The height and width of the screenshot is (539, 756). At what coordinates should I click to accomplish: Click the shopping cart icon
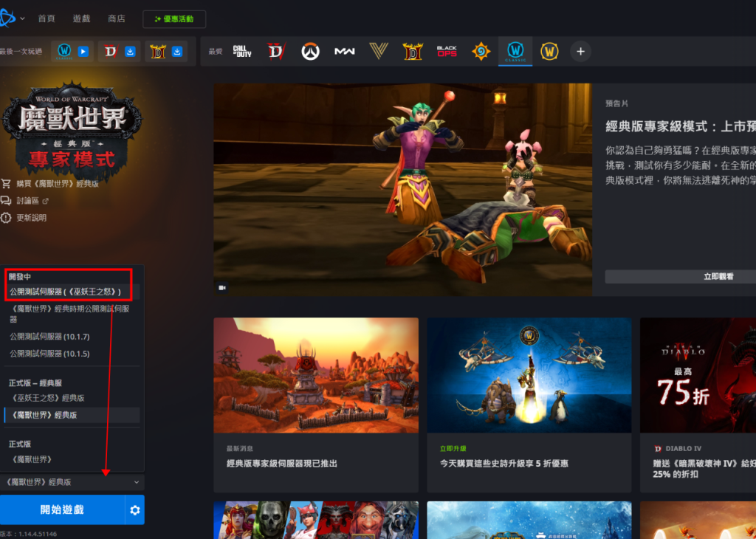click(x=6, y=184)
